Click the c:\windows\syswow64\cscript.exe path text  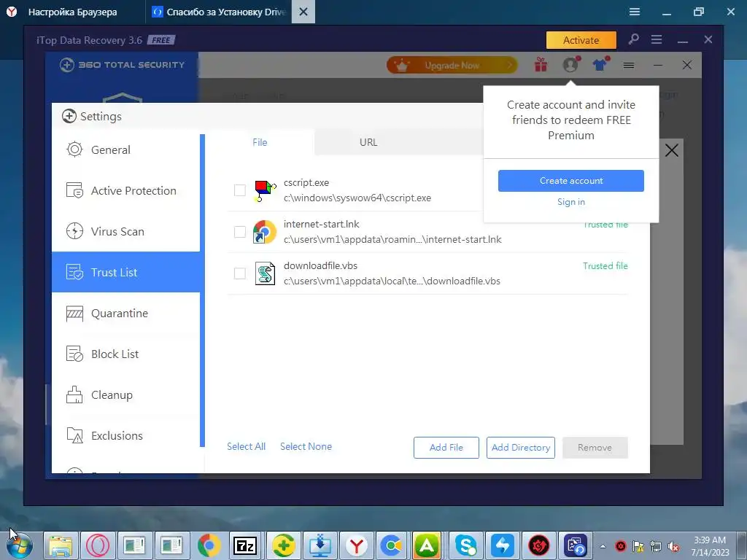(357, 198)
